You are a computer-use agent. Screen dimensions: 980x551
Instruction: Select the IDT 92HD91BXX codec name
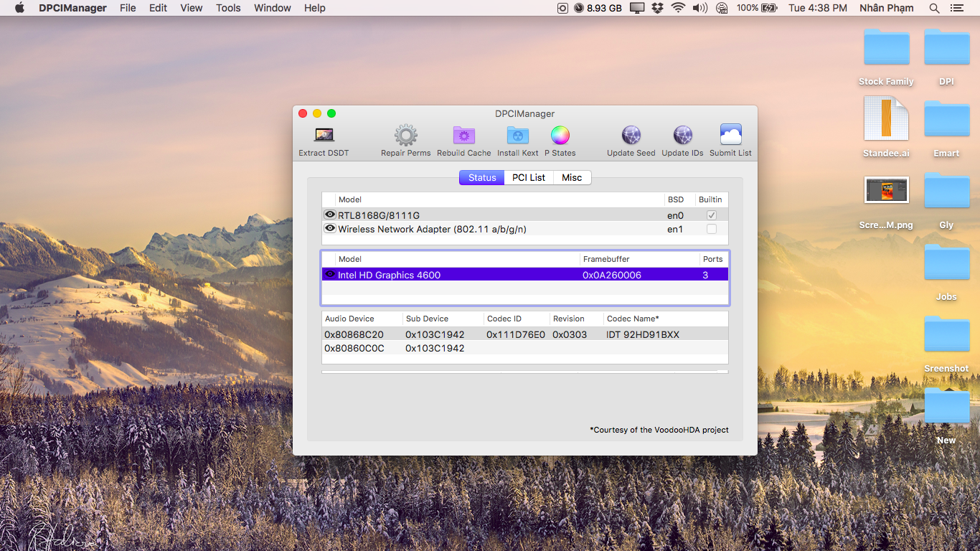(x=642, y=334)
